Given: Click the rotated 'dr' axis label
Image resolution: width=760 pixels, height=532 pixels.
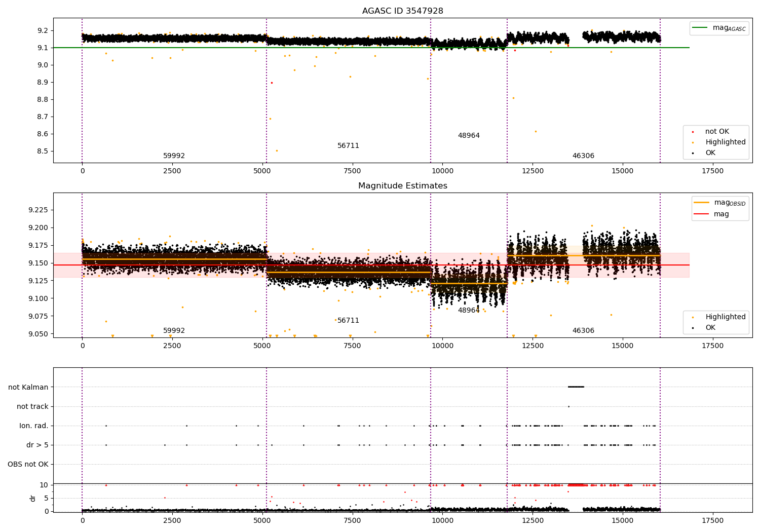Looking at the screenshot, I should [x=33, y=498].
